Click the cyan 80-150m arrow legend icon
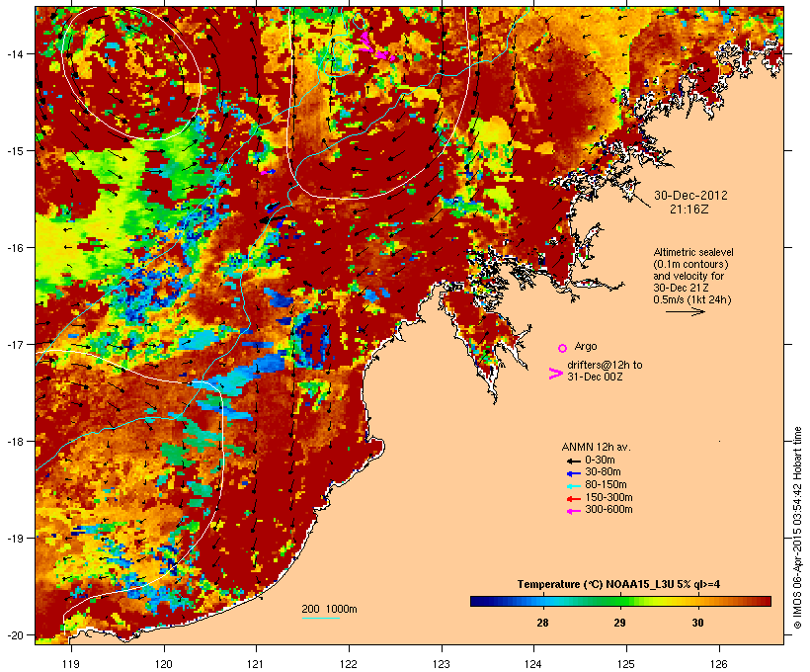The height and width of the screenshot is (672, 810). [x=573, y=486]
